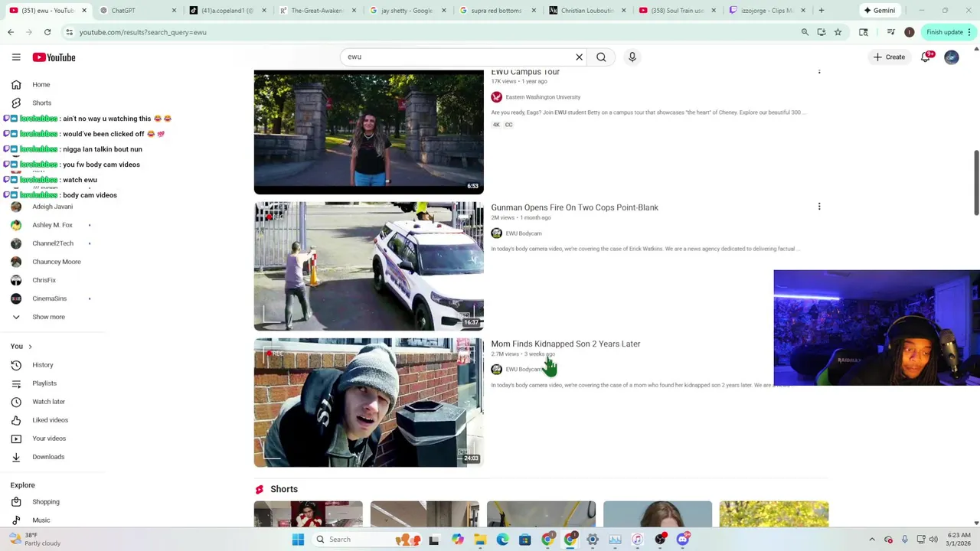The height and width of the screenshot is (551, 980).
Task: Expand the You section chevron
Action: pyautogui.click(x=30, y=347)
